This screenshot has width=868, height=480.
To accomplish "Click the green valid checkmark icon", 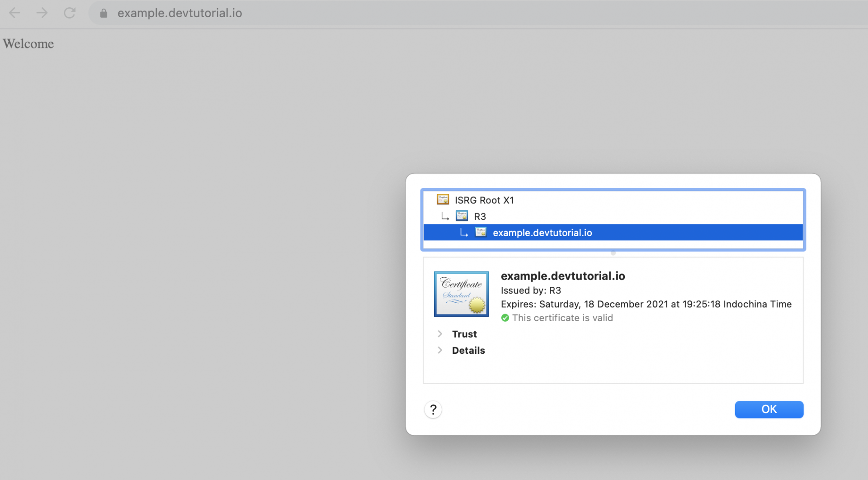I will (x=505, y=318).
